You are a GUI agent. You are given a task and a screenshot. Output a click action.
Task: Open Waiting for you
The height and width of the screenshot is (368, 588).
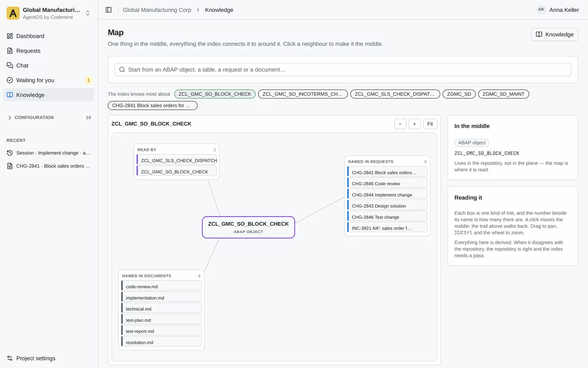[x=49, y=80]
